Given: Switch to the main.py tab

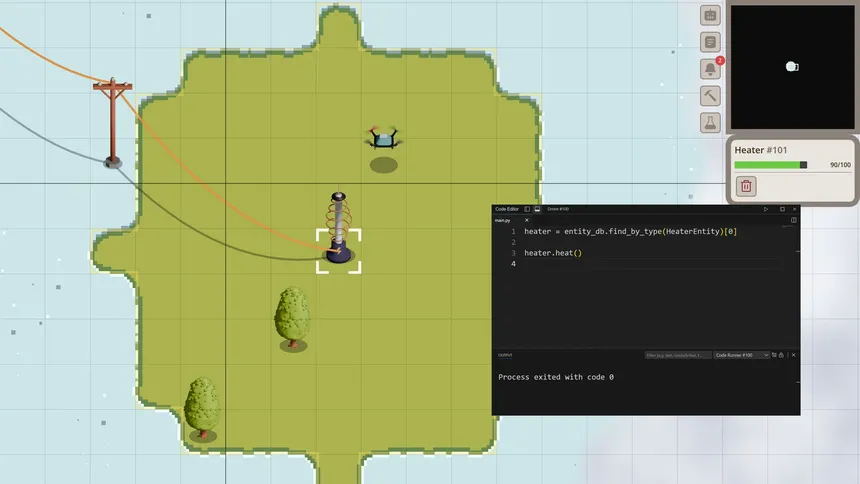Looking at the screenshot, I should (x=502, y=221).
